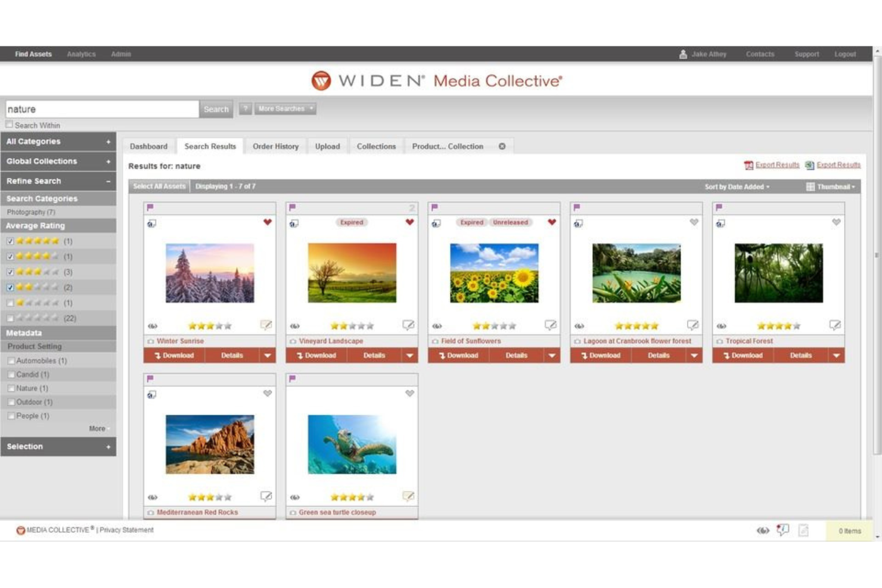Screen dimensions: 882x588
Task: Click the purple flag on Winter Sunrise card
Action: [150, 207]
